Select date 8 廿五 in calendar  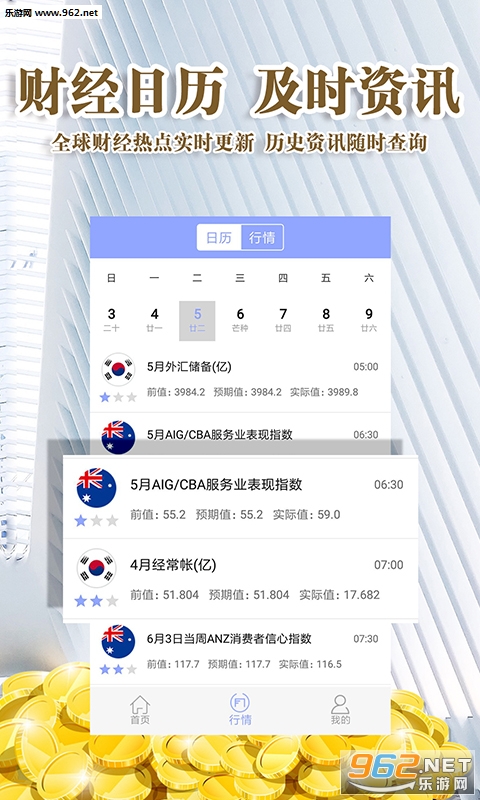pyautogui.click(x=326, y=320)
